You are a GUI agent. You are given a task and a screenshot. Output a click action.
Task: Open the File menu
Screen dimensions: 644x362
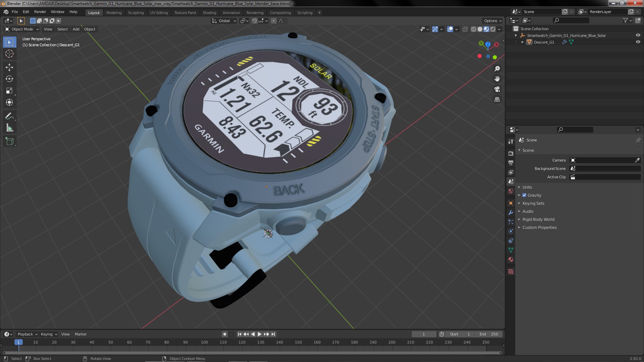[15, 12]
